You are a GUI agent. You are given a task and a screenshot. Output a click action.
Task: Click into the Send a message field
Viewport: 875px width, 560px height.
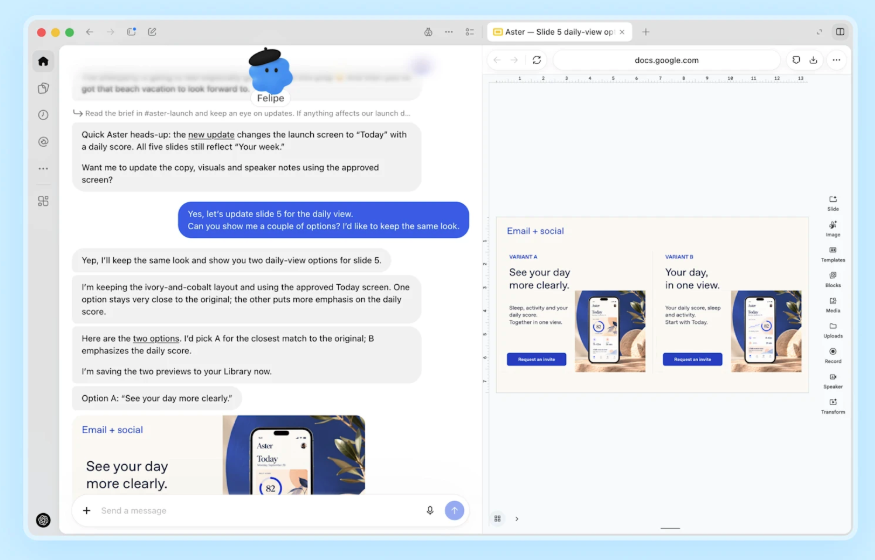tap(259, 510)
